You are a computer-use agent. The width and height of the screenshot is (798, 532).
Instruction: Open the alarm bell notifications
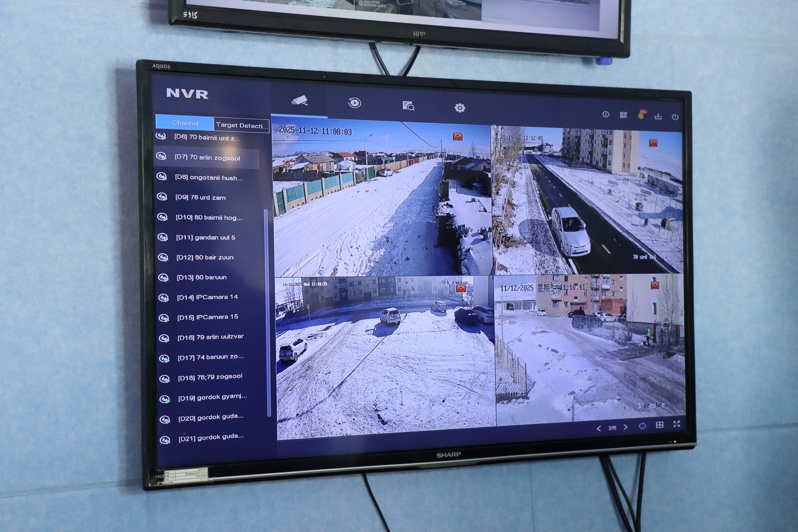[641, 115]
